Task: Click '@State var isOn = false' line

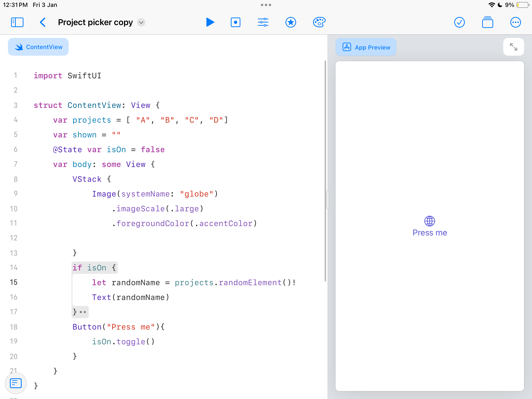Action: 109,150
